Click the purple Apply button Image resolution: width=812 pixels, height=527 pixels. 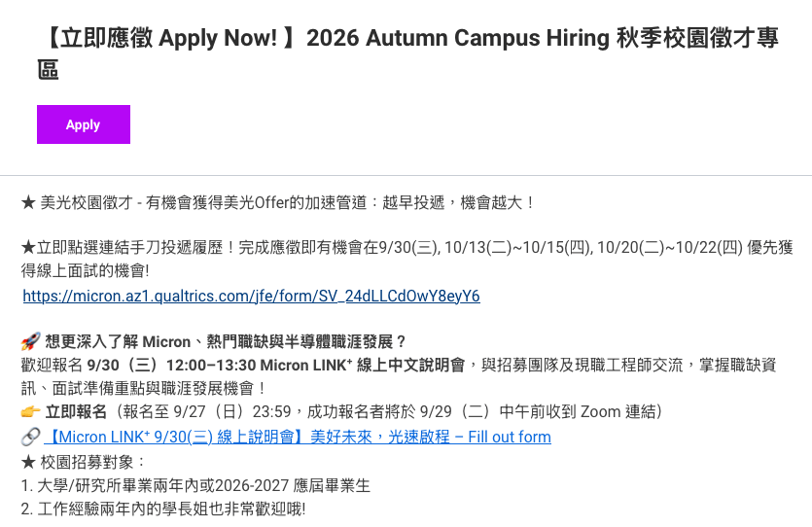[84, 124]
